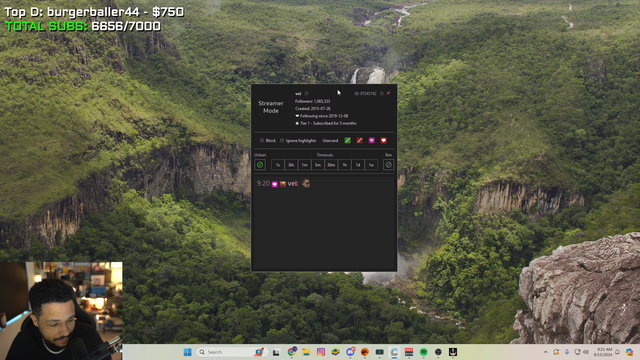
Task: Click the face emote in the message
Action: (x=306, y=184)
